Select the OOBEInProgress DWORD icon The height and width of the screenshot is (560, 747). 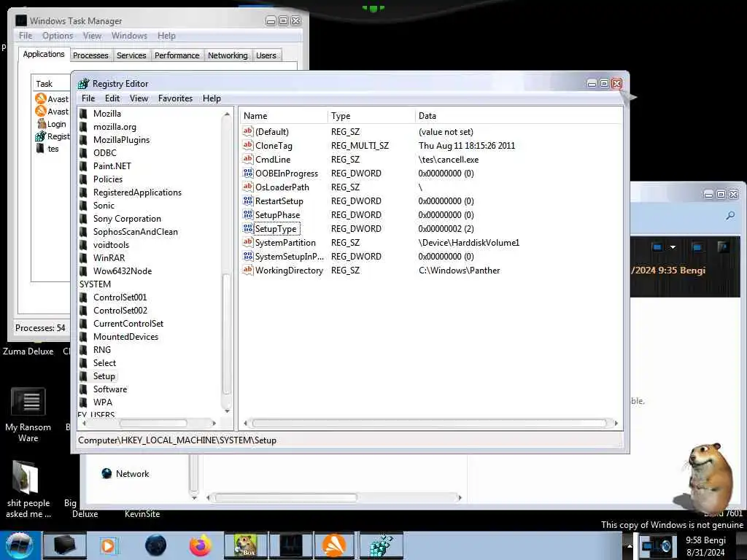248,173
